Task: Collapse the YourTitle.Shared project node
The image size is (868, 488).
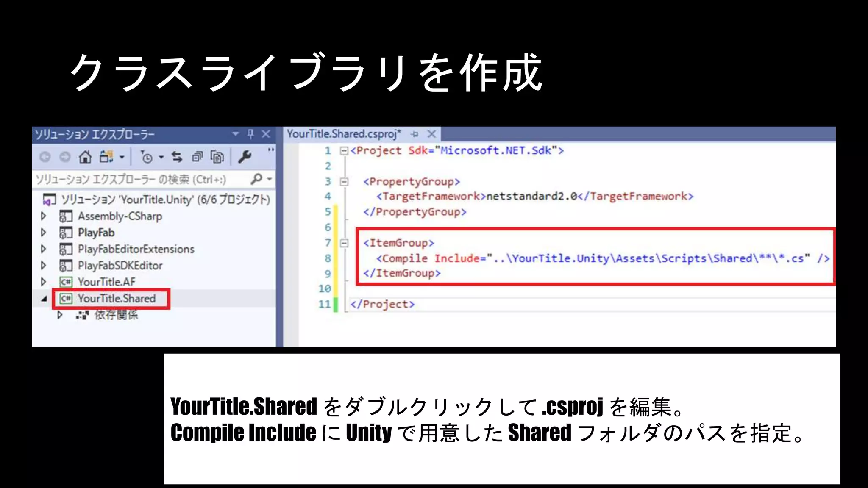Action: (x=44, y=299)
